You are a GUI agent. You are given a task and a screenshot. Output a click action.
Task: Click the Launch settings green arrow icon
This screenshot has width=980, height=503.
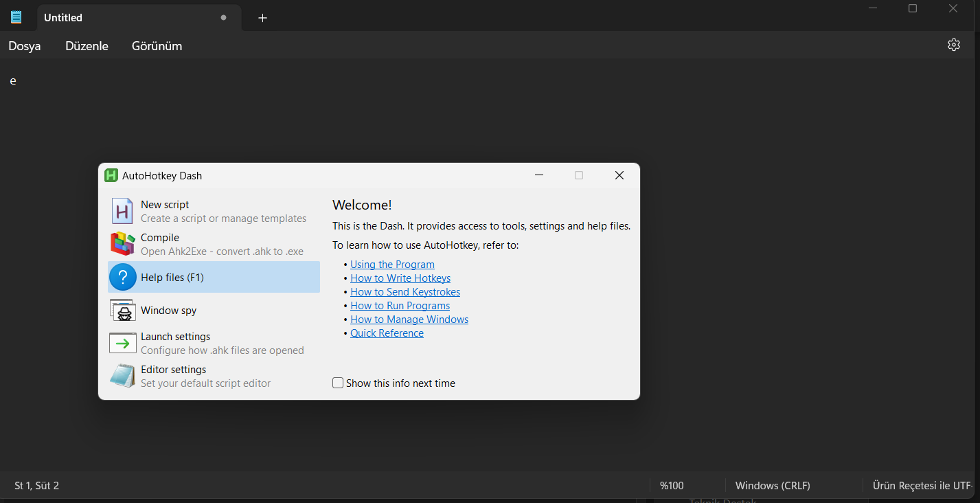[123, 343]
